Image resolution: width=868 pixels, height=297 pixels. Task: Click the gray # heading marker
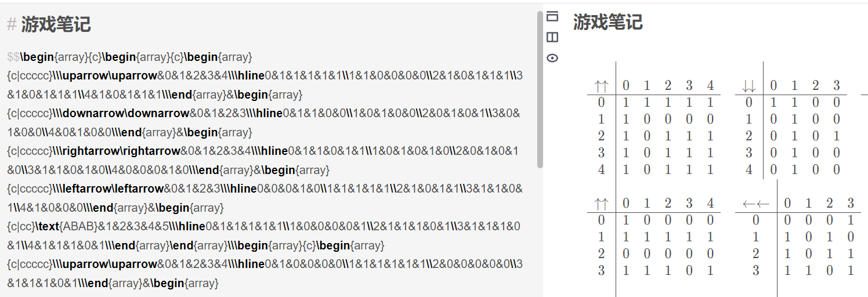pos(12,24)
